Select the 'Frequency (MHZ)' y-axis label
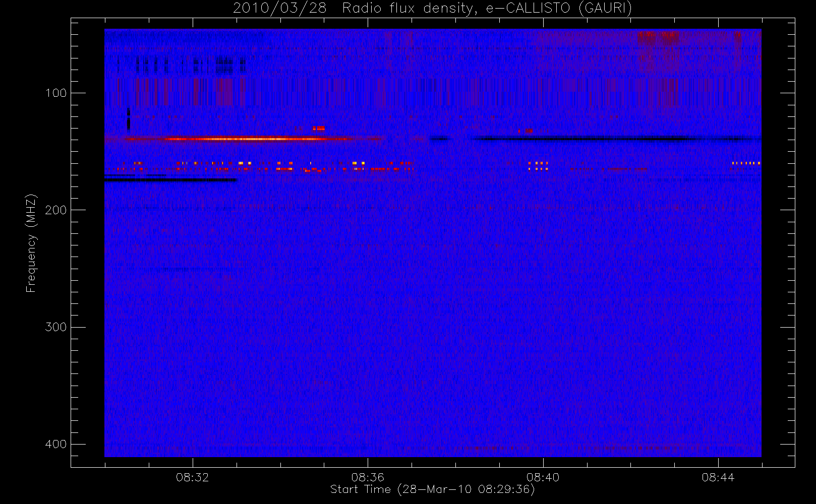The width and height of the screenshot is (816, 504). [x=31, y=243]
